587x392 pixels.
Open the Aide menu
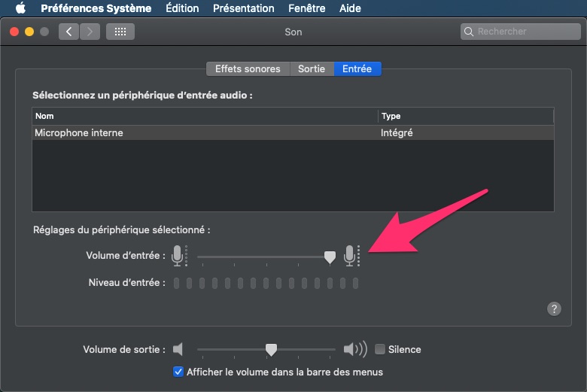[350, 8]
